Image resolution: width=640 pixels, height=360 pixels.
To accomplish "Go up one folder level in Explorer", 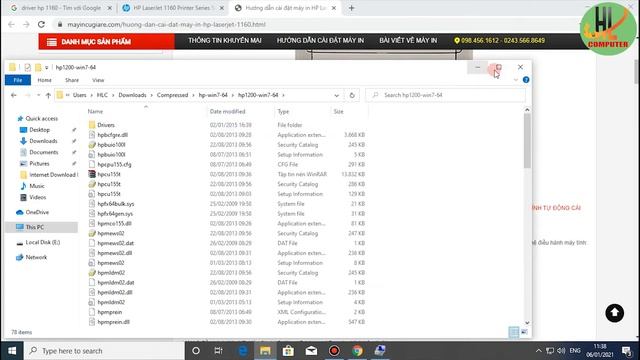I will (48, 95).
